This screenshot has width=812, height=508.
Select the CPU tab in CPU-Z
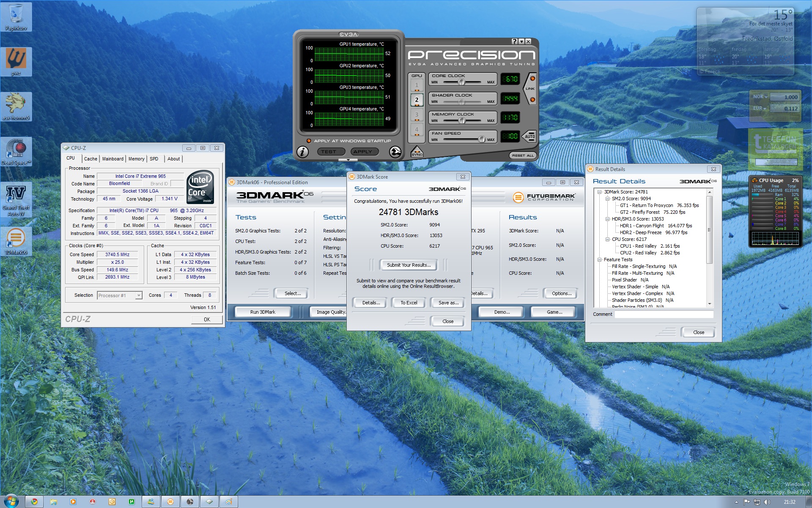(71, 158)
